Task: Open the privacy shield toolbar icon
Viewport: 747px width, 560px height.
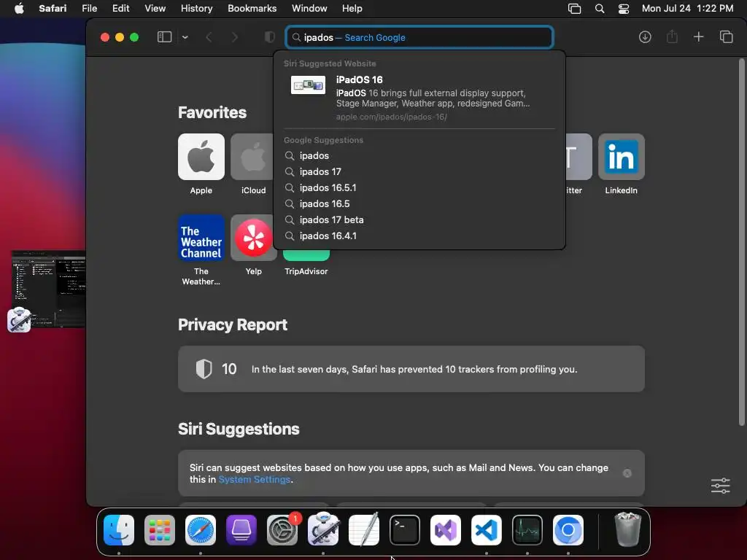Action: tap(270, 37)
